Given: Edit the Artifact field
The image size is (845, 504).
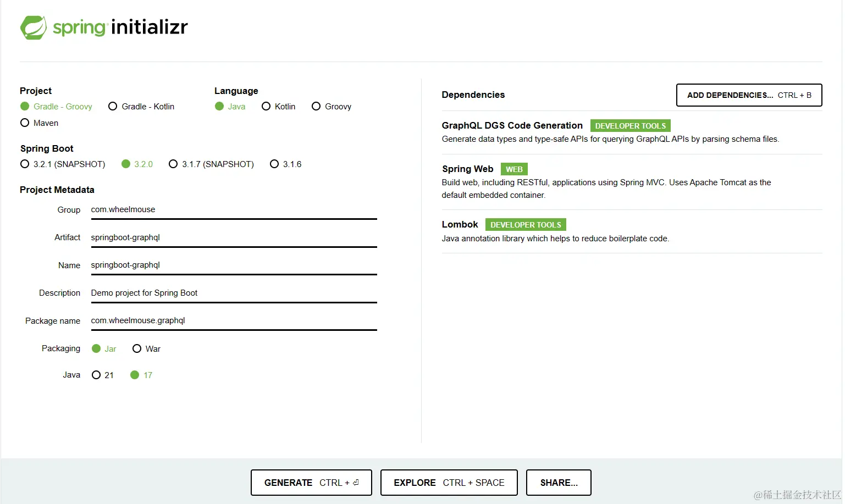Looking at the screenshot, I should (234, 238).
